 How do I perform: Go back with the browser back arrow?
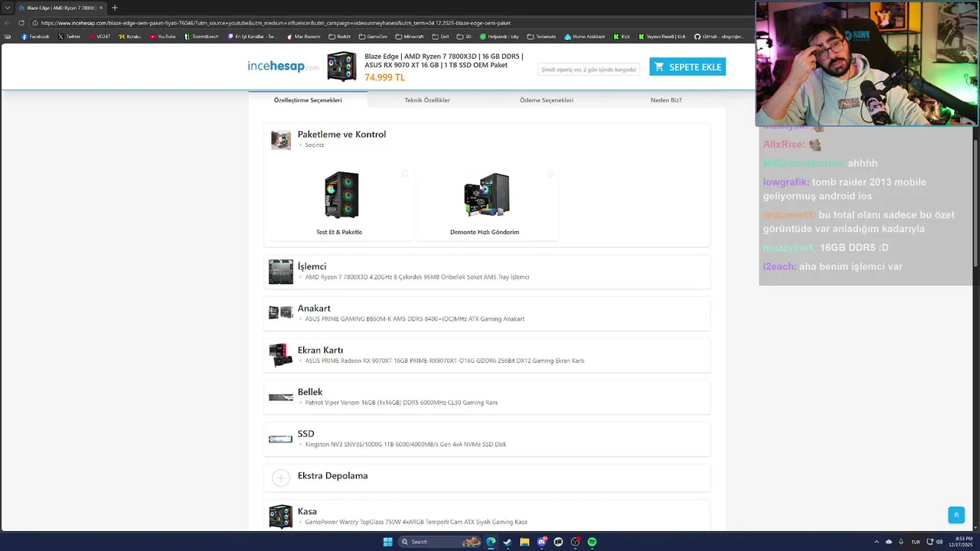click(x=8, y=23)
